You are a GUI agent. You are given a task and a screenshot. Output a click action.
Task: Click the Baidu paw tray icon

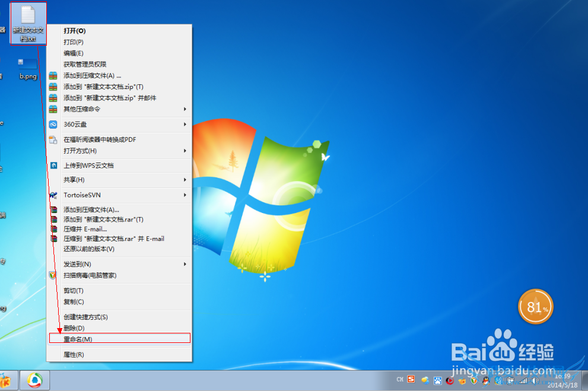click(438, 381)
